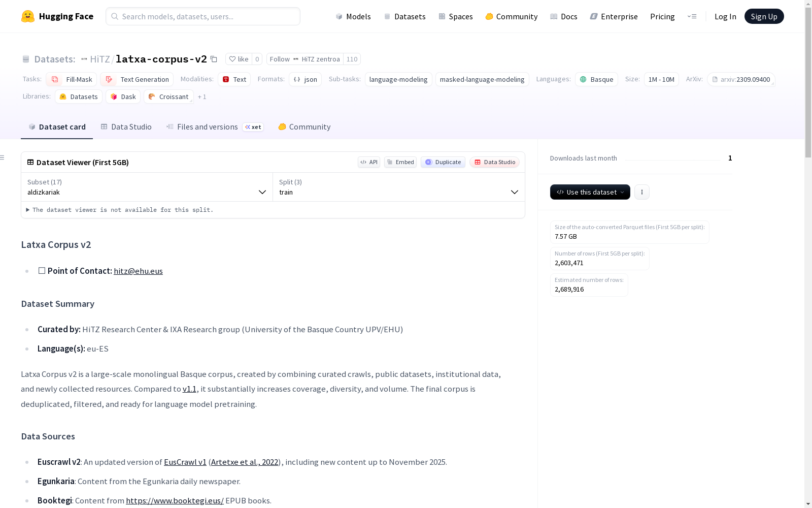
Task: Open the HiTZ organization link in title
Action: point(100,59)
